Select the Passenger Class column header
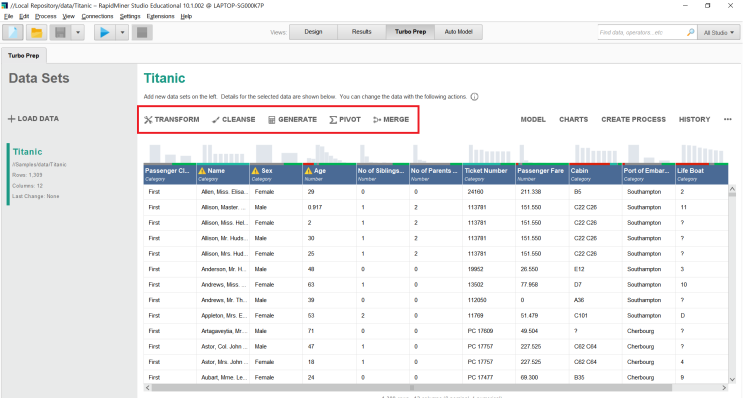 170,174
